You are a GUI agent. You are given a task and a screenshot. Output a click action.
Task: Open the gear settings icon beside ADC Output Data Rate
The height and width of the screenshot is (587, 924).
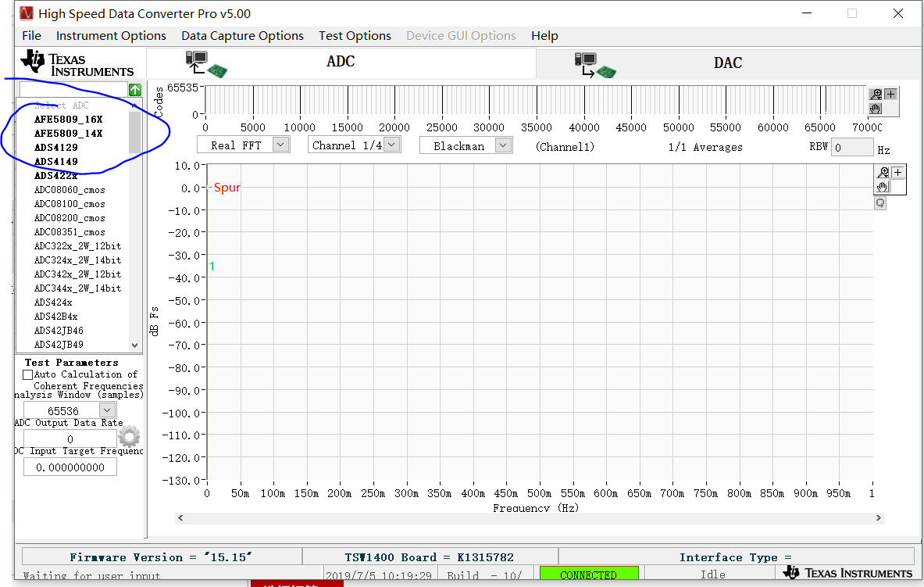(129, 437)
